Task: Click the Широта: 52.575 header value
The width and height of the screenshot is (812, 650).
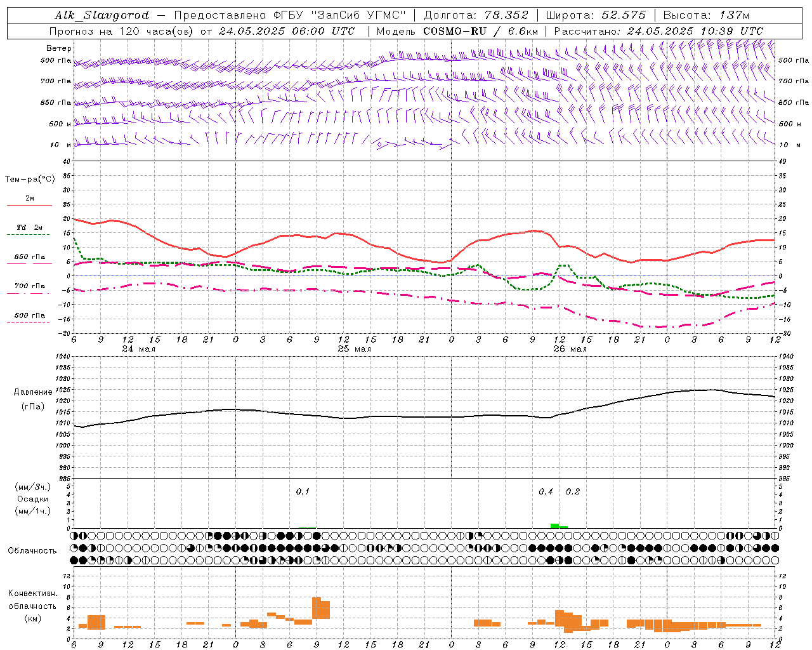Action: click(x=596, y=15)
